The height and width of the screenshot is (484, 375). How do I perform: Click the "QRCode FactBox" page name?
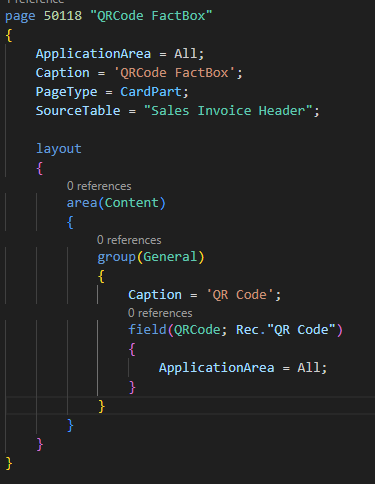point(151,16)
